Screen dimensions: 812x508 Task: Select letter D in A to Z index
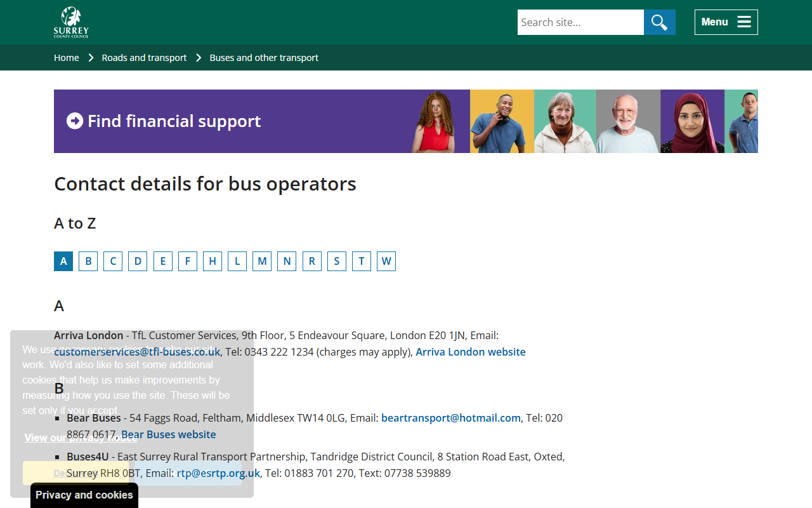pyautogui.click(x=138, y=261)
